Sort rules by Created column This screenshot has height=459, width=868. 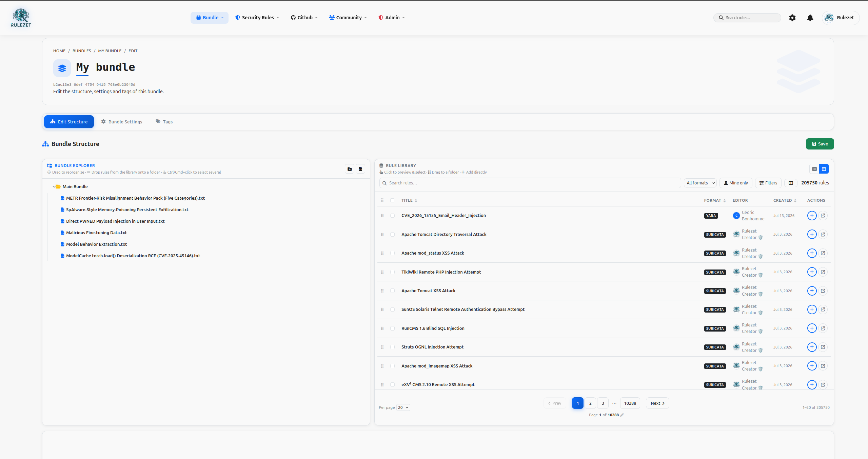click(x=785, y=200)
